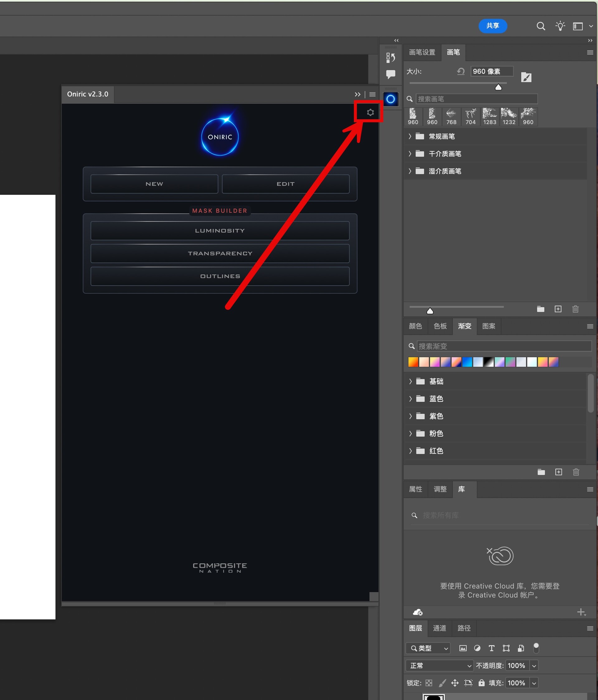Toggle prevent artboard auto-nesting lock
This screenshot has width=598, height=700.
[468, 683]
